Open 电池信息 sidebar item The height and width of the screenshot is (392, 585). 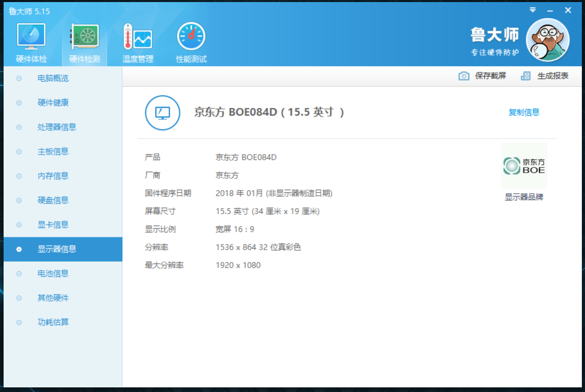pyautogui.click(x=63, y=274)
